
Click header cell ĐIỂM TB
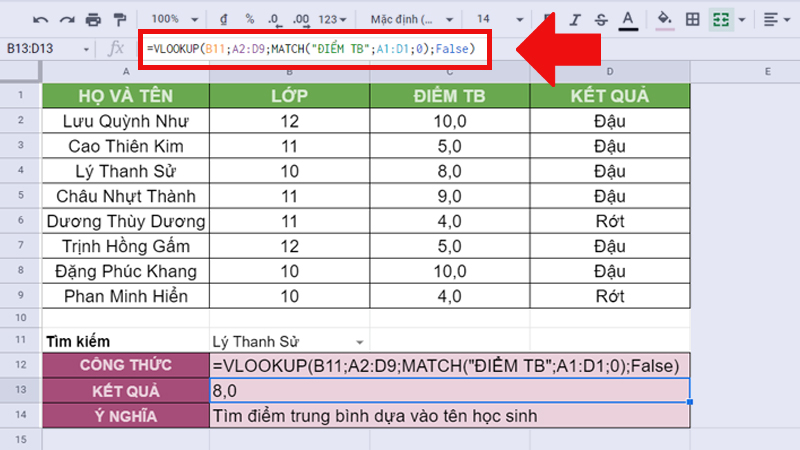click(x=449, y=96)
